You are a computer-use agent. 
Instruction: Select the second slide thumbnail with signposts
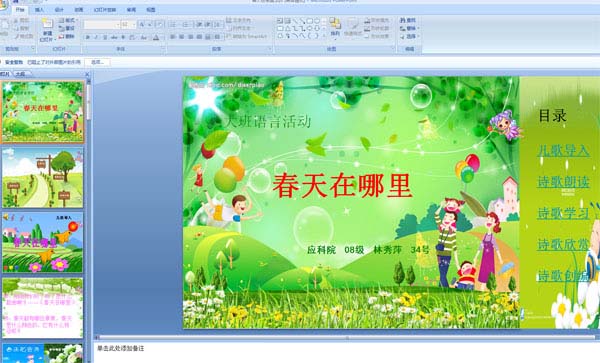42,177
